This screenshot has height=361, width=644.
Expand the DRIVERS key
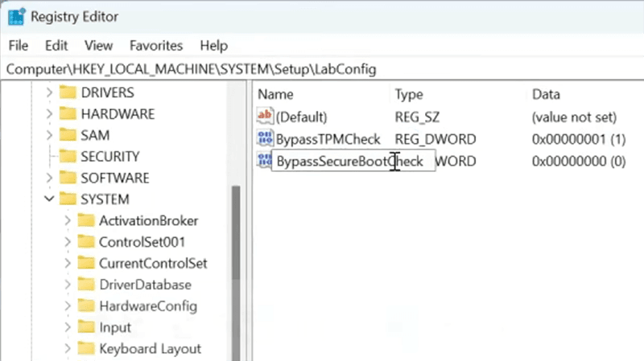click(49, 92)
